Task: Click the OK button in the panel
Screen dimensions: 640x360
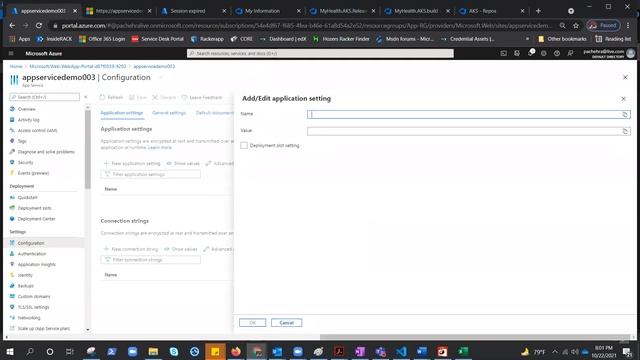Action: pyautogui.click(x=252, y=323)
